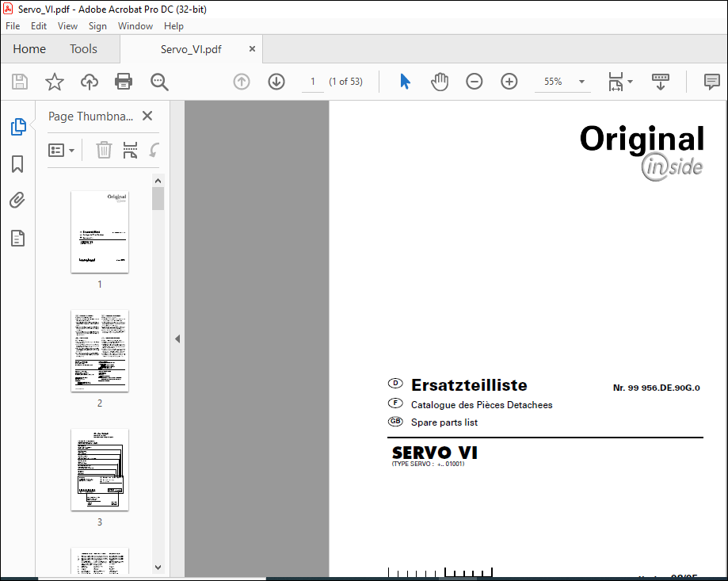Screen dimensions: 728x581
Task: Open the document page panel icon
Action: pos(17,239)
